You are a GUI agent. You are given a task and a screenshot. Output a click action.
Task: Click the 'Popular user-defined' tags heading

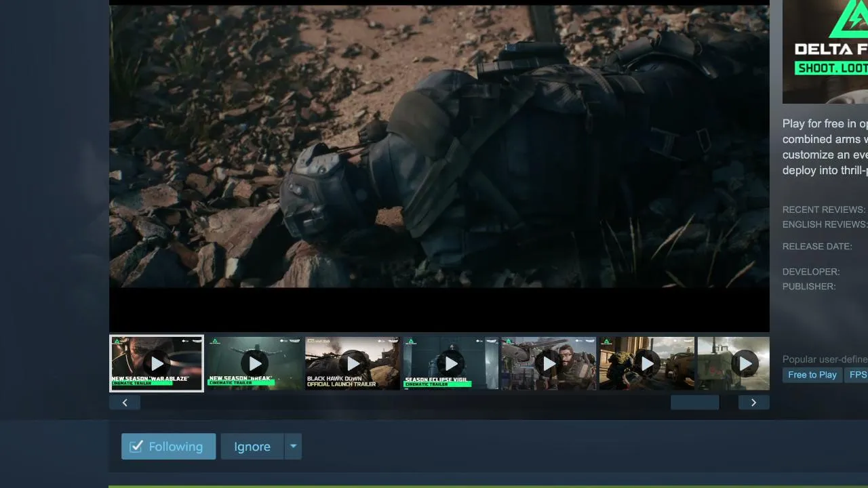tap(825, 359)
